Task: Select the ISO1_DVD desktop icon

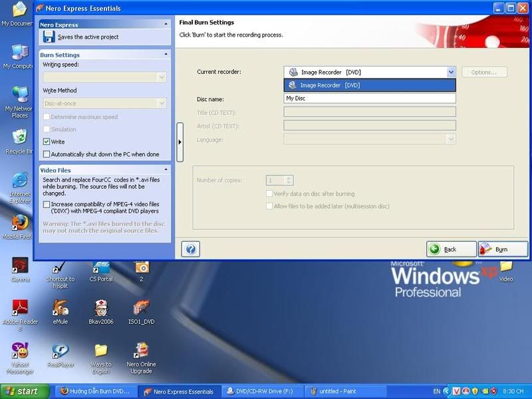Action: tap(142, 312)
